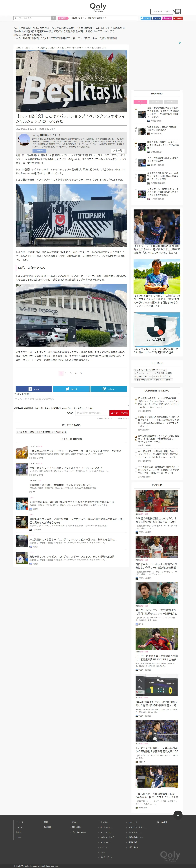The width and height of the screenshot is (196, 868).
Task: Open the Facebook social button in header
Action: 156,18
